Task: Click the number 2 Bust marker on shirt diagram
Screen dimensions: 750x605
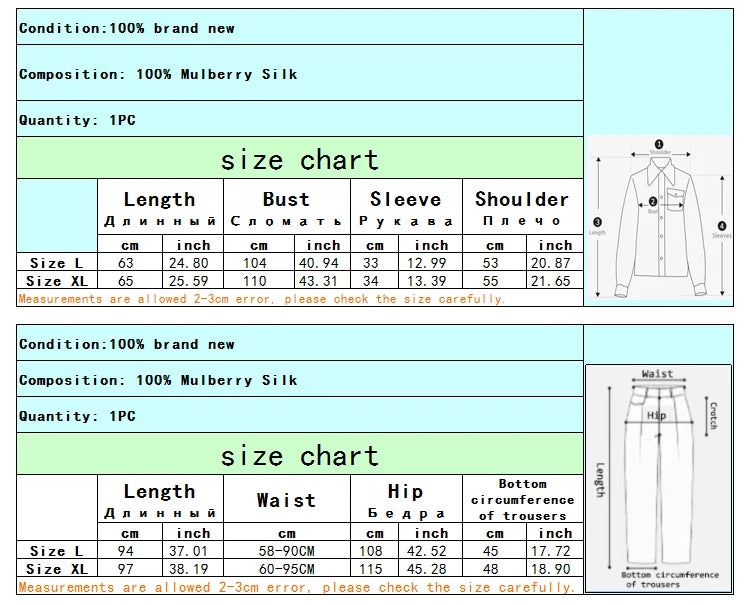Action: (653, 202)
